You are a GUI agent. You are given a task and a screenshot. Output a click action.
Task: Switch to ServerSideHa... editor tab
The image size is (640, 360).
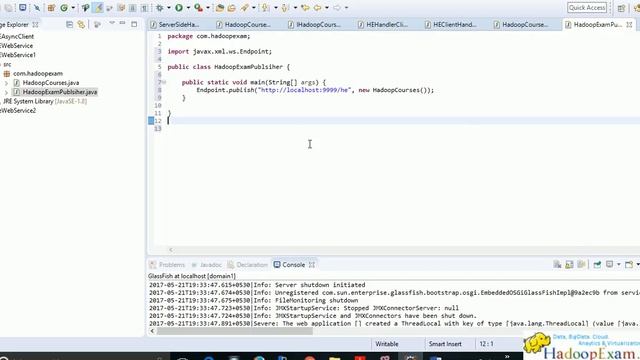pos(175,24)
